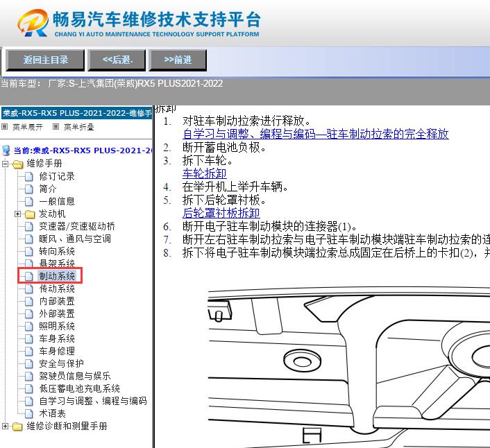Click the page icon beside 制动系统

click(x=29, y=276)
